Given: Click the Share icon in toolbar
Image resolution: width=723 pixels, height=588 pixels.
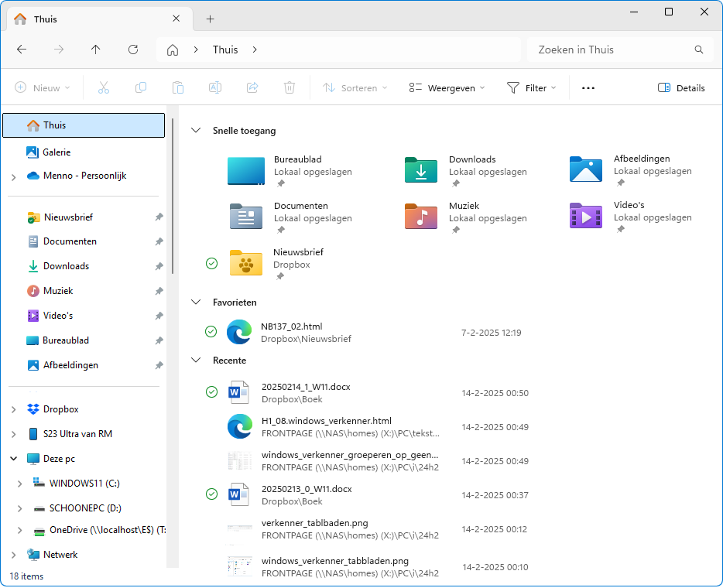Looking at the screenshot, I should (252, 87).
